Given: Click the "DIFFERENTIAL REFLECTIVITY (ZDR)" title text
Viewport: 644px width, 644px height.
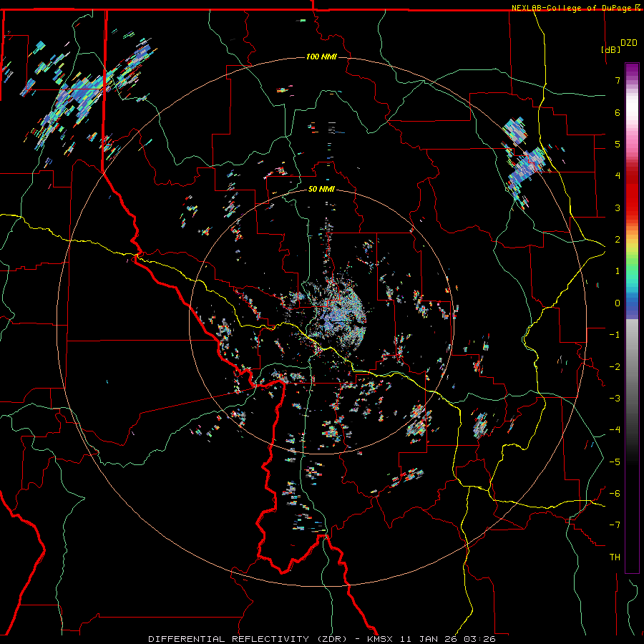Looking at the screenshot, I should click(x=248, y=639).
